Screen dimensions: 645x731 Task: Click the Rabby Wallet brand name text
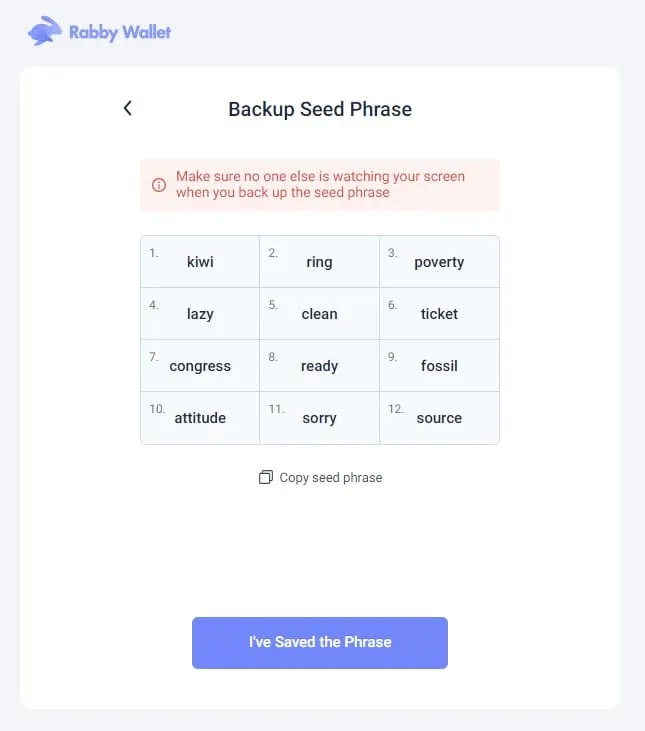click(x=120, y=32)
